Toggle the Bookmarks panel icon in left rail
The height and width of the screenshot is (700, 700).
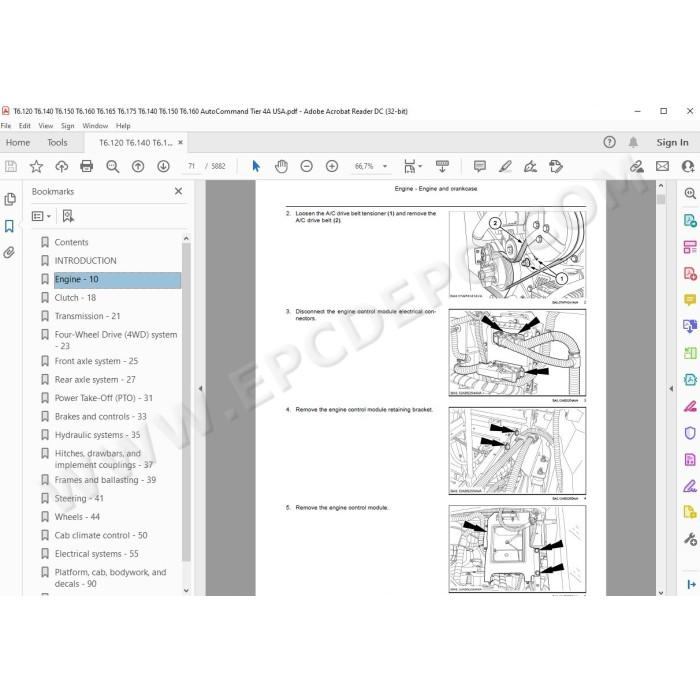[x=9, y=226]
